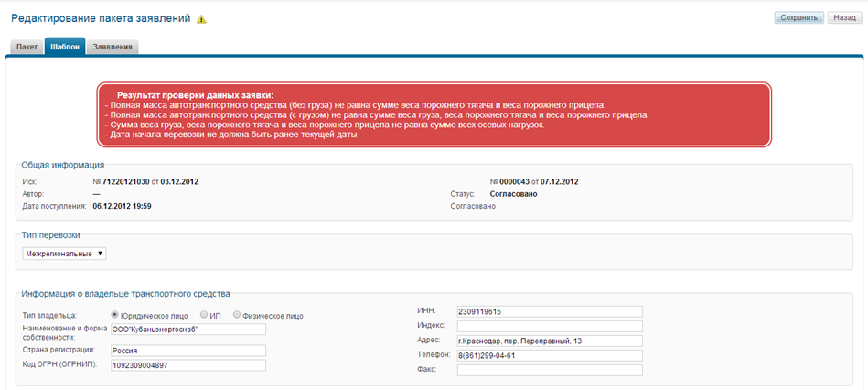This screenshot has height=390, width=868.
Task: Open the Заявления tab
Action: click(x=113, y=47)
